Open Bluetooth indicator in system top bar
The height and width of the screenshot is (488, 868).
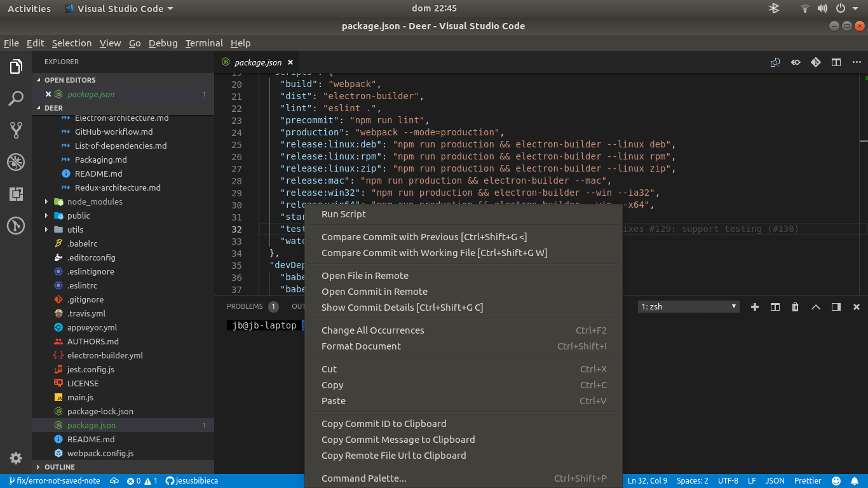coord(774,8)
